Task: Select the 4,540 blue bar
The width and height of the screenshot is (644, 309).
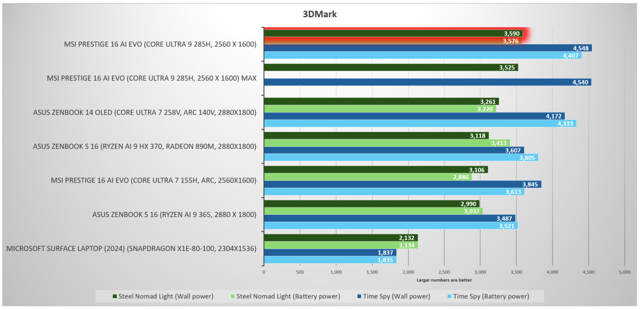Action: (x=427, y=82)
